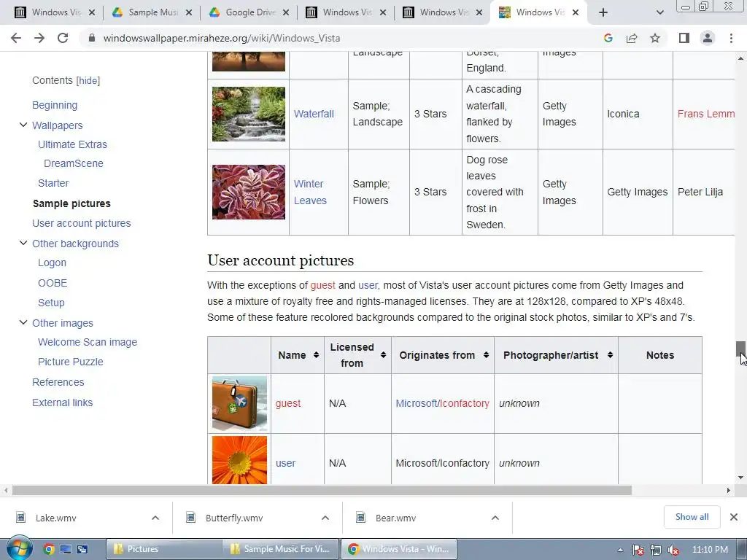Sort the table by Photographer/artist column
Viewport: 747px width, 560px height.
coord(610,355)
